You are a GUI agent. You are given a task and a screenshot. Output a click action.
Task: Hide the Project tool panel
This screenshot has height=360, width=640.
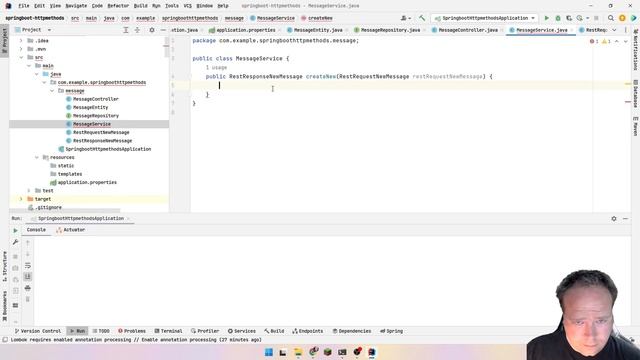(163, 30)
